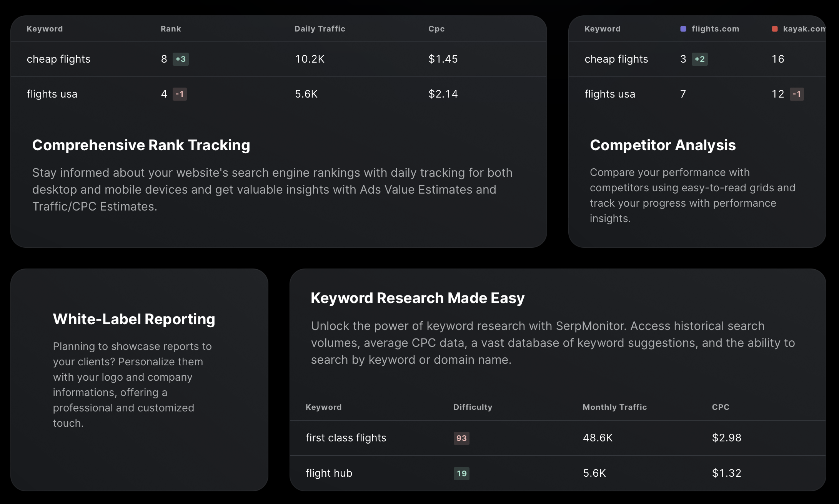Click the White-Label Reporting heading

pyautogui.click(x=134, y=319)
